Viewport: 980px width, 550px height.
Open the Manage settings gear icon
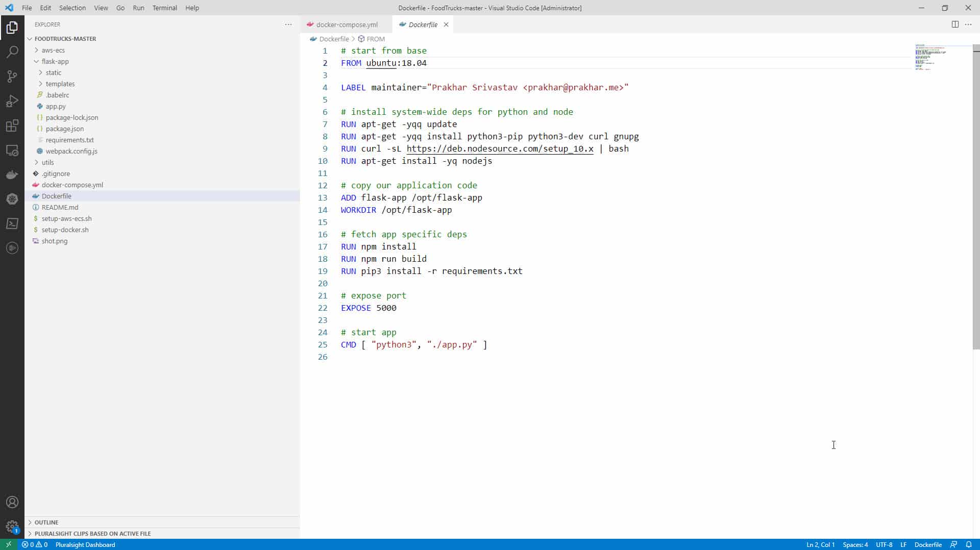click(12, 527)
